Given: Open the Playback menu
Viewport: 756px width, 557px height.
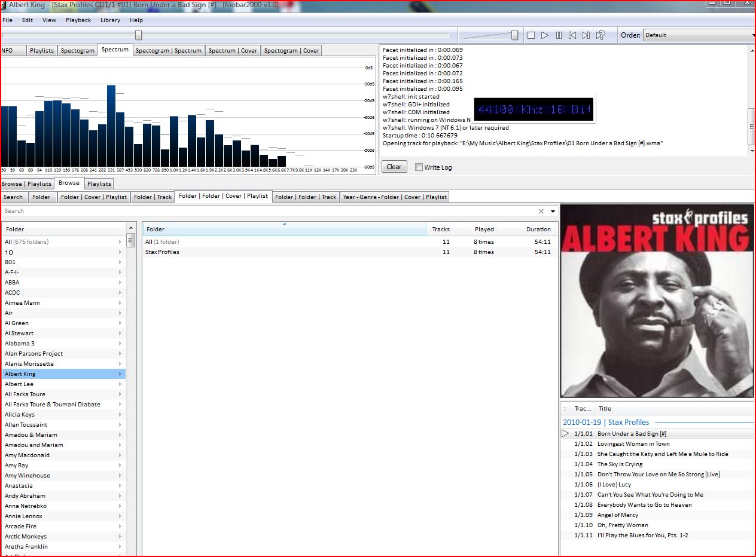Looking at the screenshot, I should [78, 20].
